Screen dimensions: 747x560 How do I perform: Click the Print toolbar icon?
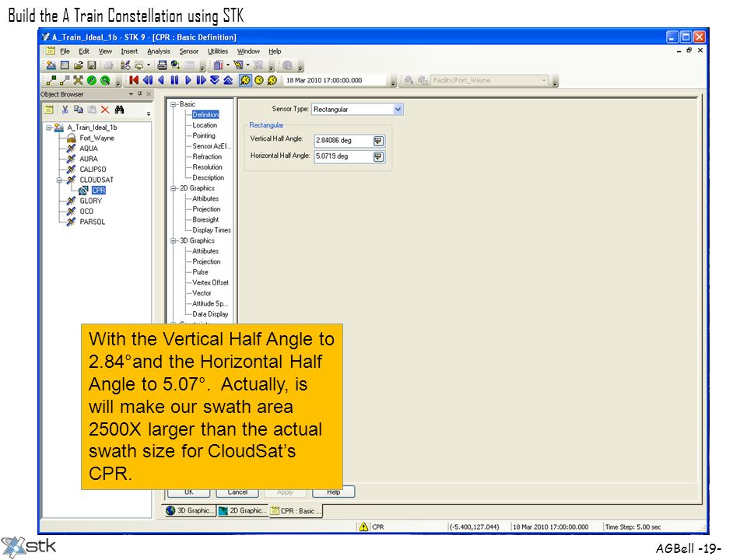[x=162, y=65]
